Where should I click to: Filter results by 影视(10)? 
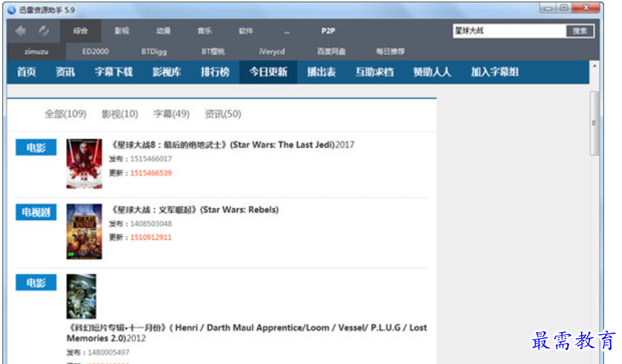pyautogui.click(x=120, y=114)
